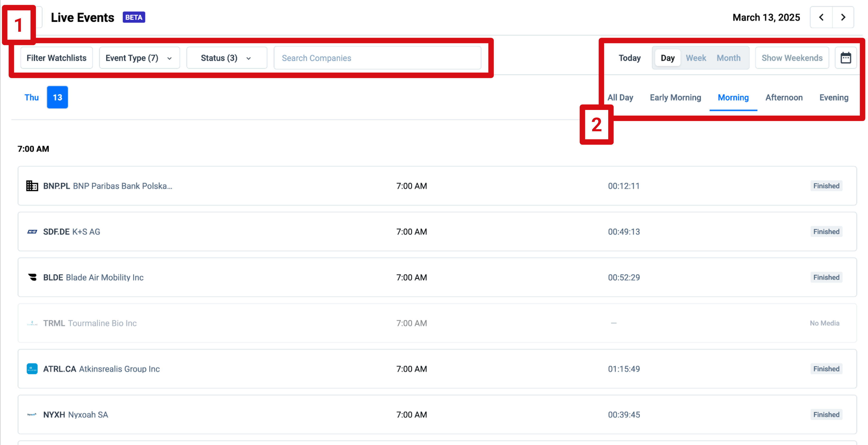Viewport: 868px width, 445px height.
Task: Jump to Today
Action: (629, 58)
